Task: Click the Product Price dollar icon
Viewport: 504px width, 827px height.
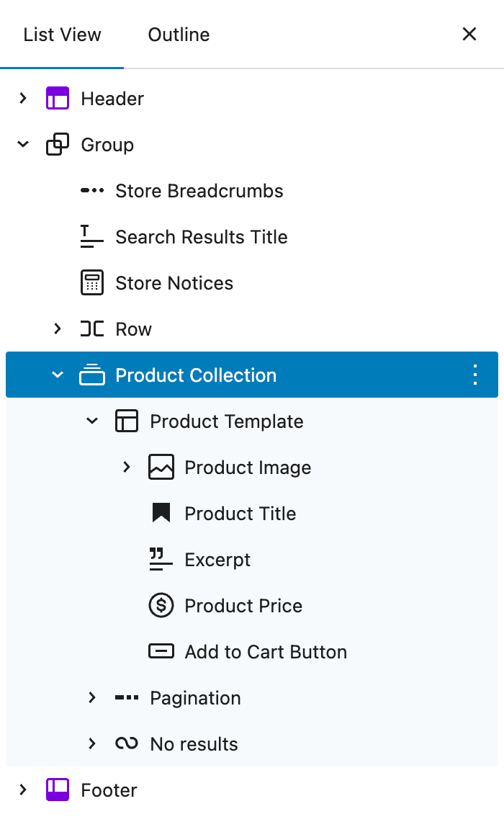Action: tap(161, 606)
